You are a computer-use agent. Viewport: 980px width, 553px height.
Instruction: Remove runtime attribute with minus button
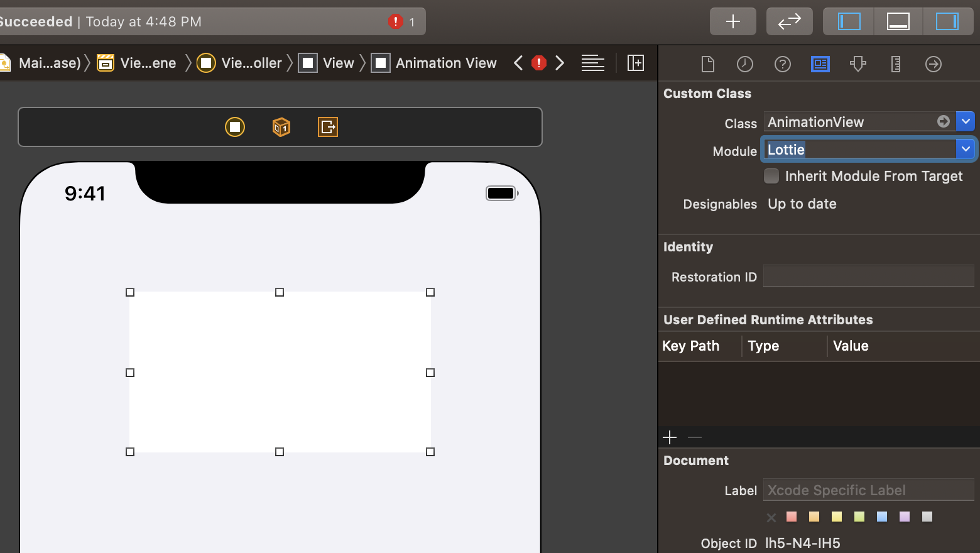pos(695,437)
